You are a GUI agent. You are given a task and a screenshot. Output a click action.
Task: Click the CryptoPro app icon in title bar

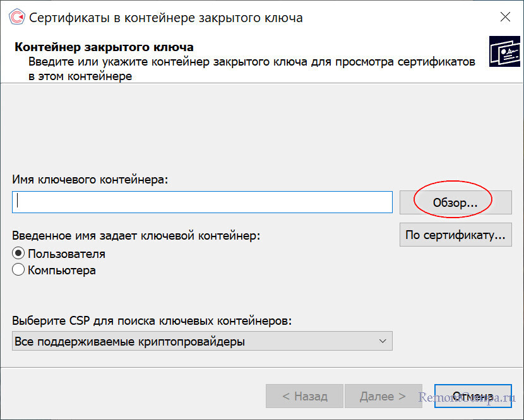pyautogui.click(x=16, y=17)
